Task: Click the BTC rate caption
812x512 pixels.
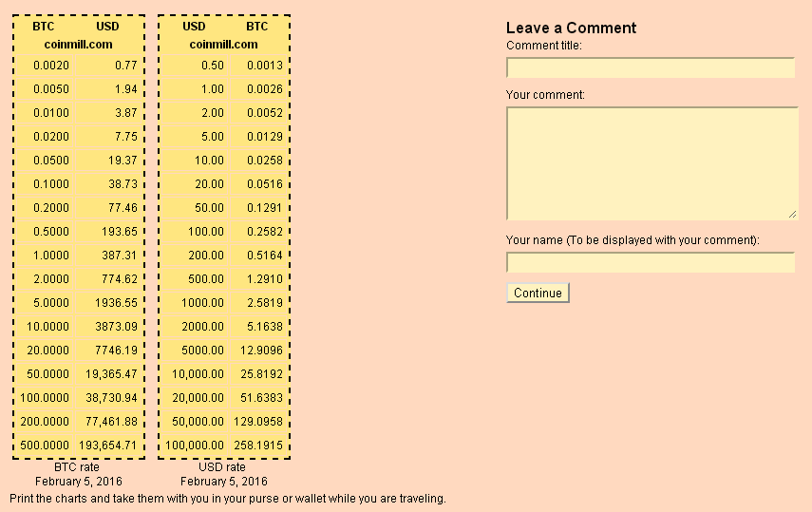Action: pyautogui.click(x=77, y=467)
